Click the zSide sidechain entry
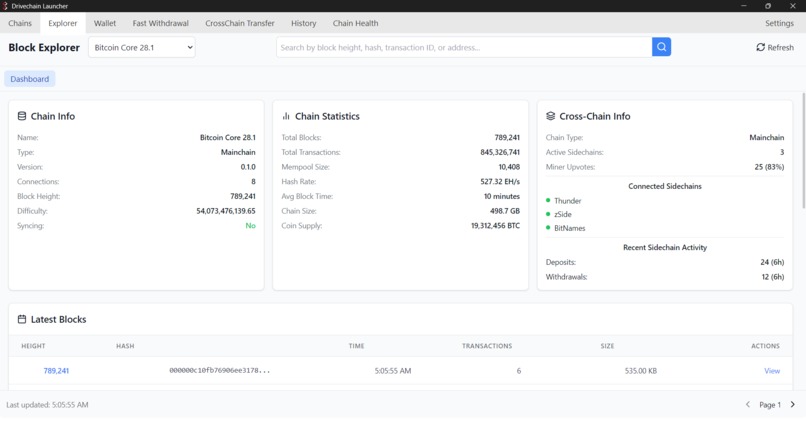Screen dimensions: 806x428 tap(563, 214)
